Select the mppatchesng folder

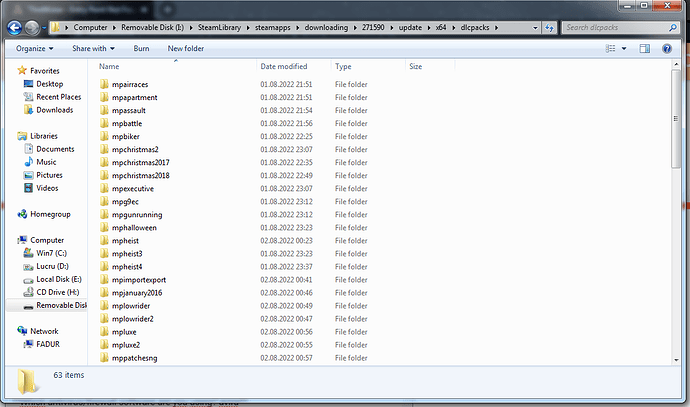click(x=134, y=358)
